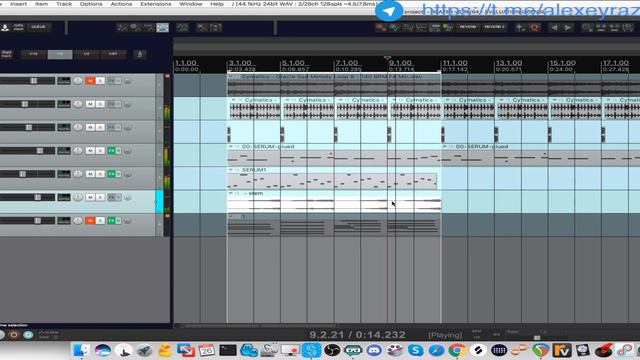Open the Extensions menu
Viewport: 640px width, 360px height.
(x=156, y=4)
